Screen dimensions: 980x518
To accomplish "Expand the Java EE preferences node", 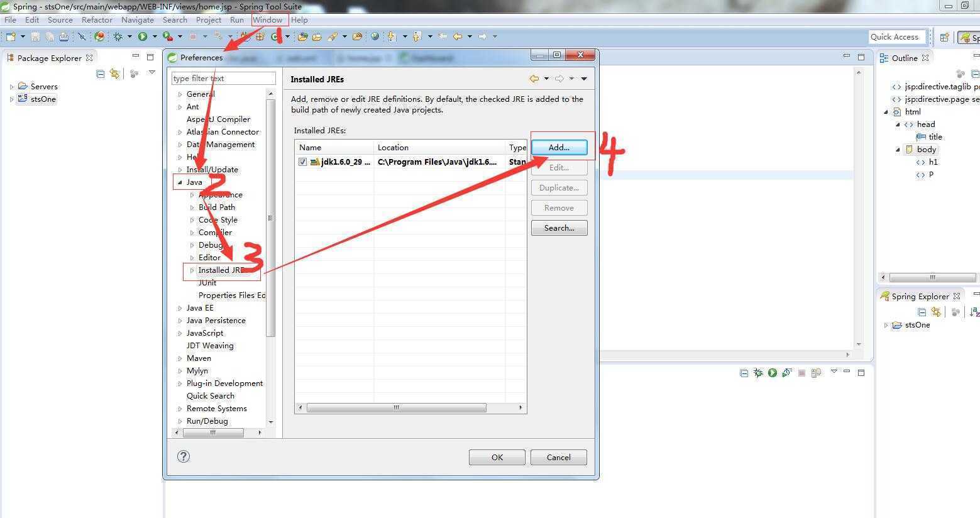I will coord(180,308).
